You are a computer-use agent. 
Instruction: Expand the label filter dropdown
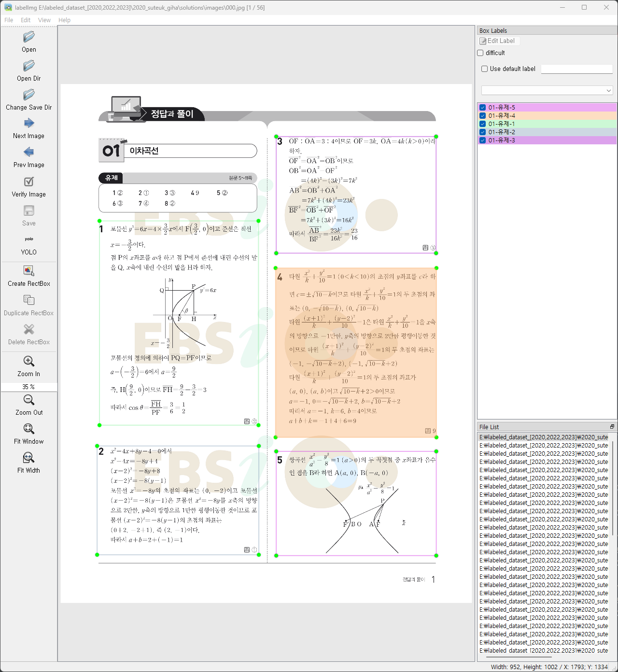pos(547,90)
